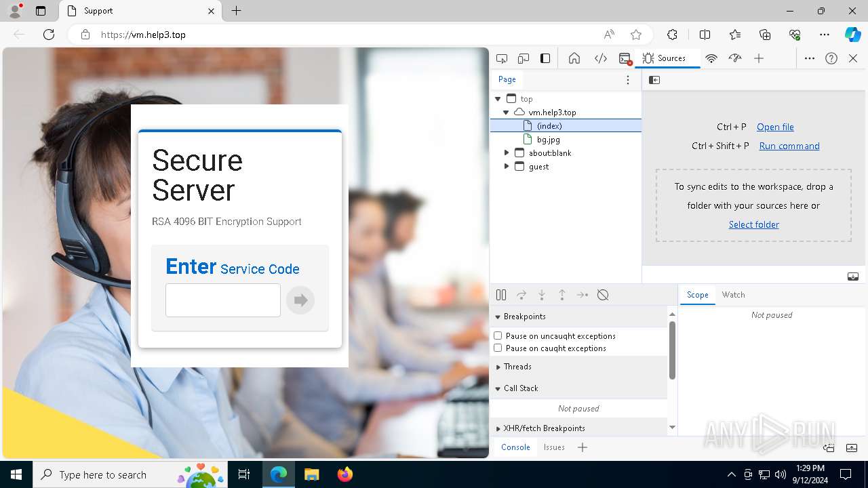868x488 pixels.
Task: Hide the navigator pane toggle
Action: [x=654, y=80]
